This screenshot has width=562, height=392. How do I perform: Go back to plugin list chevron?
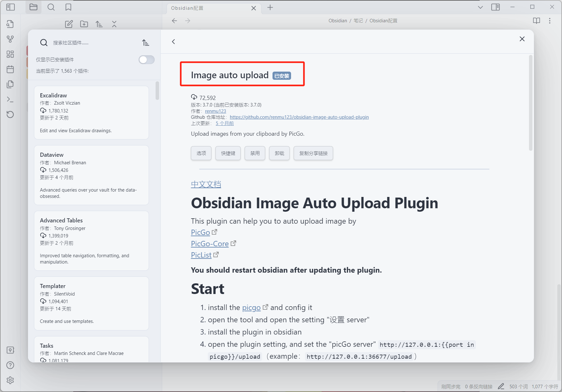click(x=173, y=41)
